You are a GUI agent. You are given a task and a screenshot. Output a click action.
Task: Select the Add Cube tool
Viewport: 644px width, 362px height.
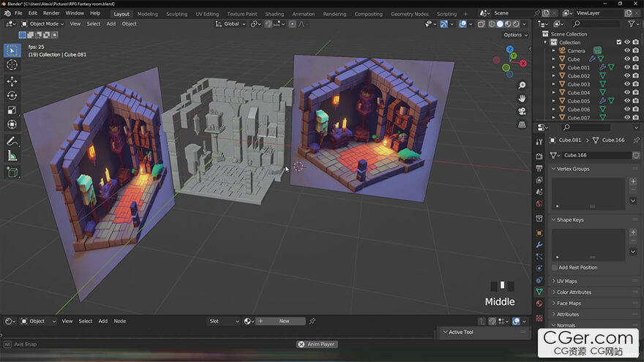point(12,173)
